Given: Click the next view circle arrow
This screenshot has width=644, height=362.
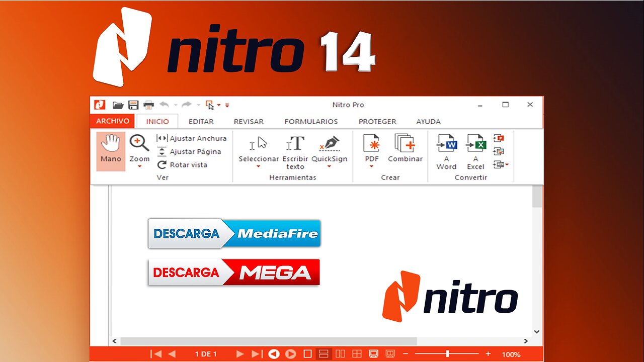Looking at the screenshot, I should click(x=290, y=354).
